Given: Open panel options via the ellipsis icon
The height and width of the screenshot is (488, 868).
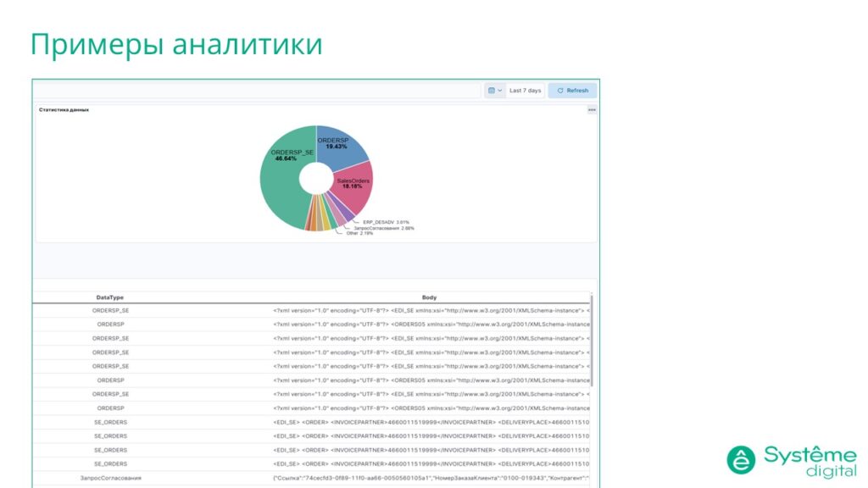Looking at the screenshot, I should click(x=591, y=110).
